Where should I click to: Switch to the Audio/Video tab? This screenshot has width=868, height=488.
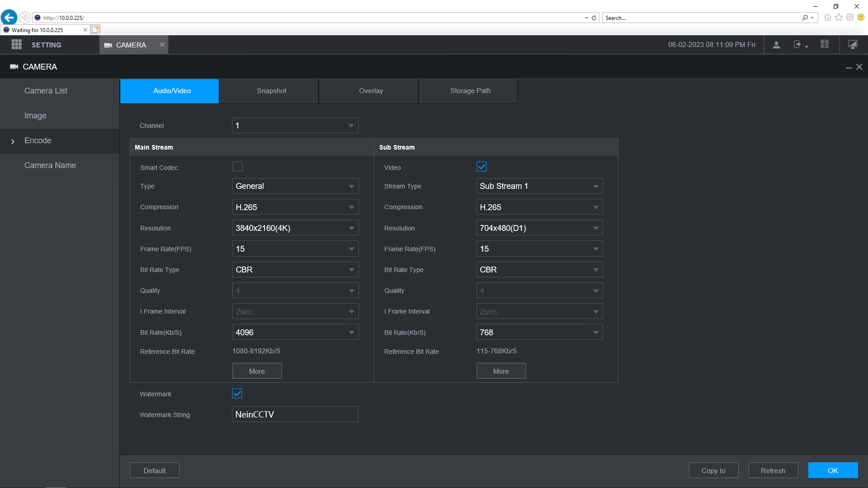[170, 91]
